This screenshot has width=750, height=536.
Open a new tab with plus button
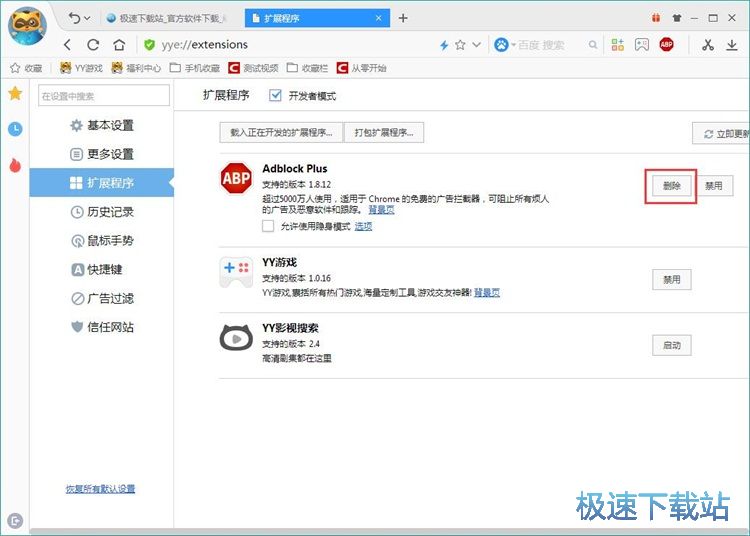click(x=403, y=18)
